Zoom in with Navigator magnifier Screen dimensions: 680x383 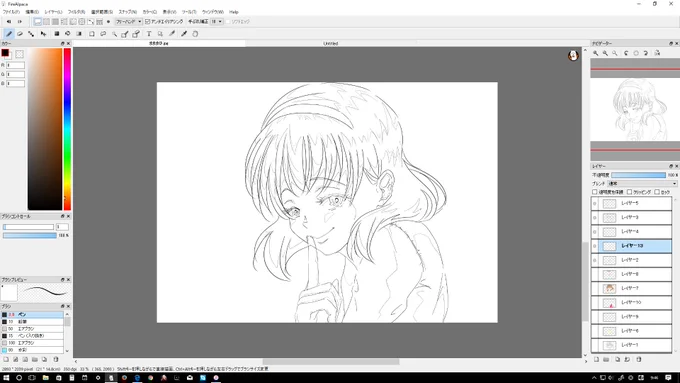pyautogui.click(x=596, y=53)
